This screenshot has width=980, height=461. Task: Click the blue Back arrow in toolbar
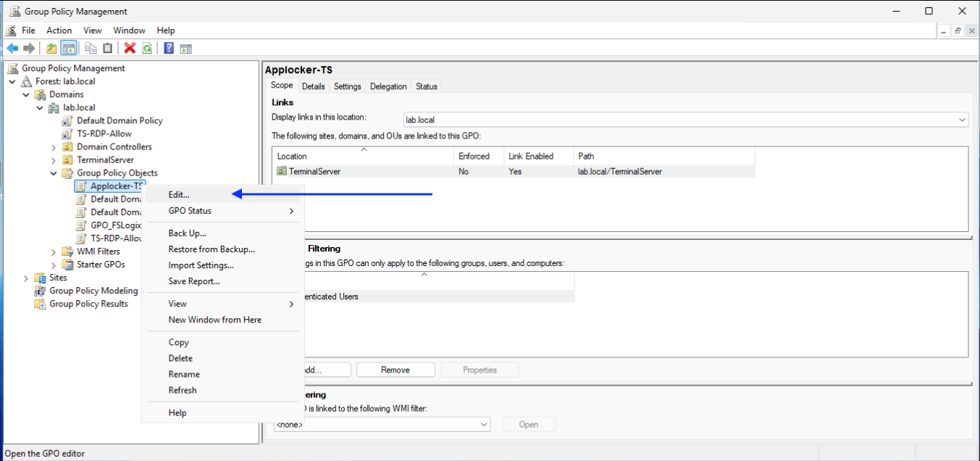12,49
